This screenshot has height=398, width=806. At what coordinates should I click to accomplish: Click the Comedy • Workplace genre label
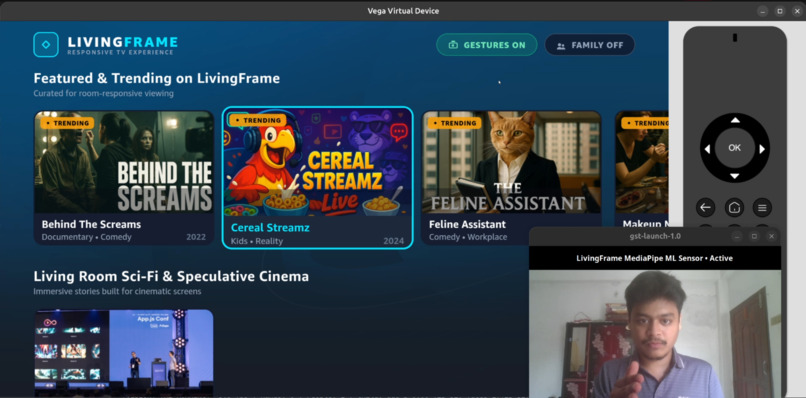pos(468,237)
